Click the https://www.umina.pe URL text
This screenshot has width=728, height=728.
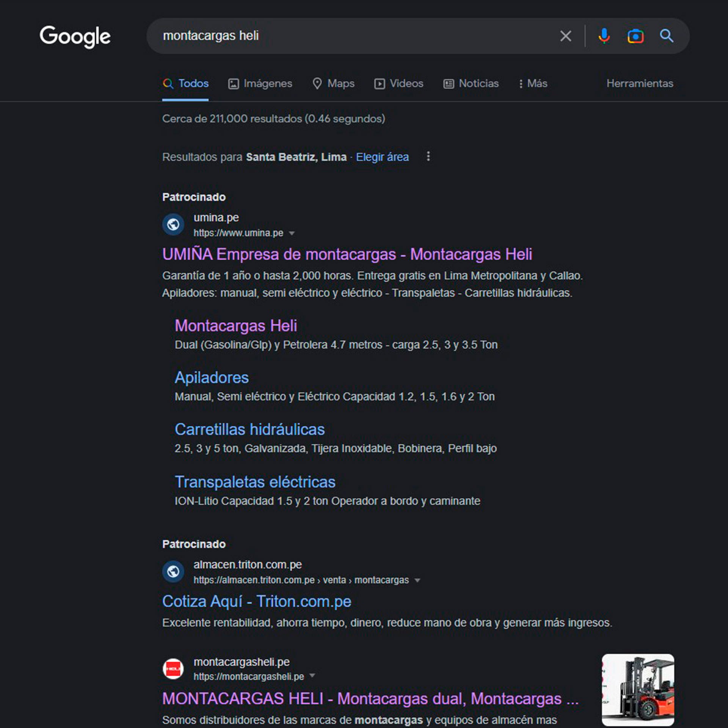(x=238, y=233)
